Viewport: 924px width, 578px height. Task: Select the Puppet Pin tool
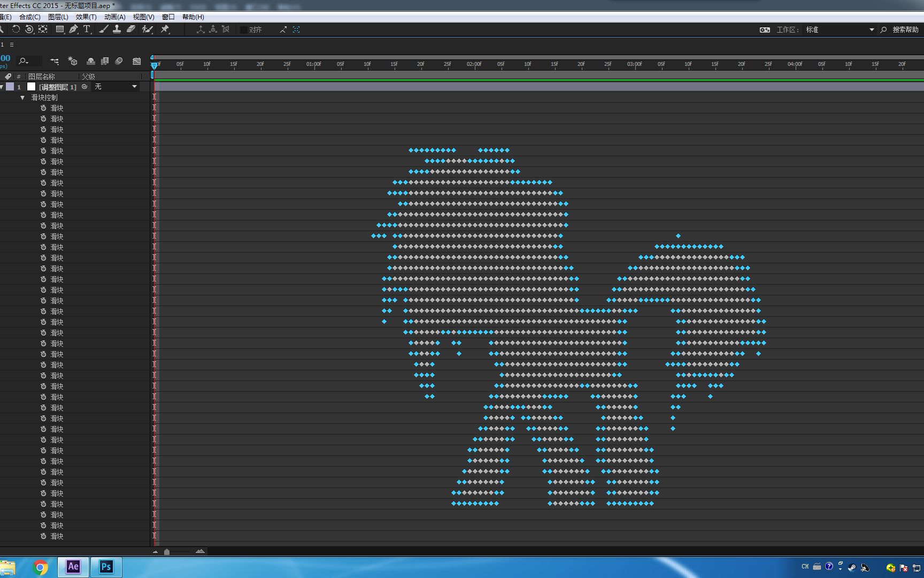click(x=165, y=29)
